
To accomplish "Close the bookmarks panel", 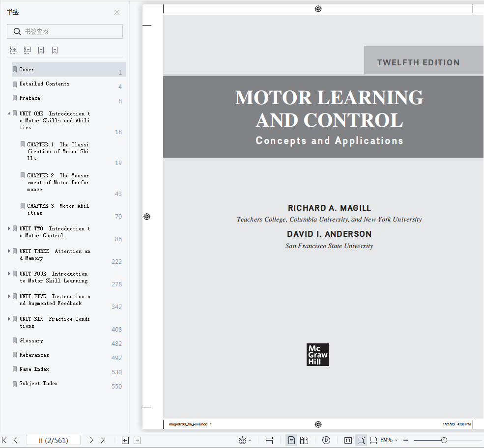I will pyautogui.click(x=116, y=12).
